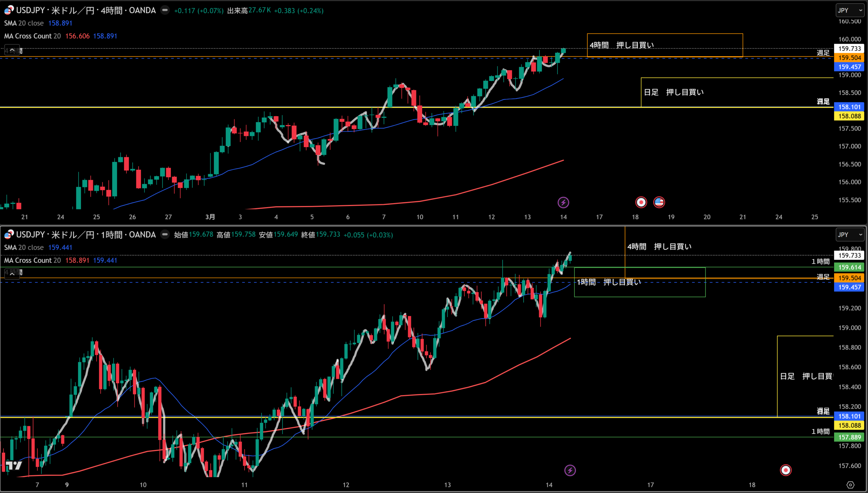Open the JPY currency dropdown on upper chart
Viewport: 868px width, 493px height.
[850, 10]
